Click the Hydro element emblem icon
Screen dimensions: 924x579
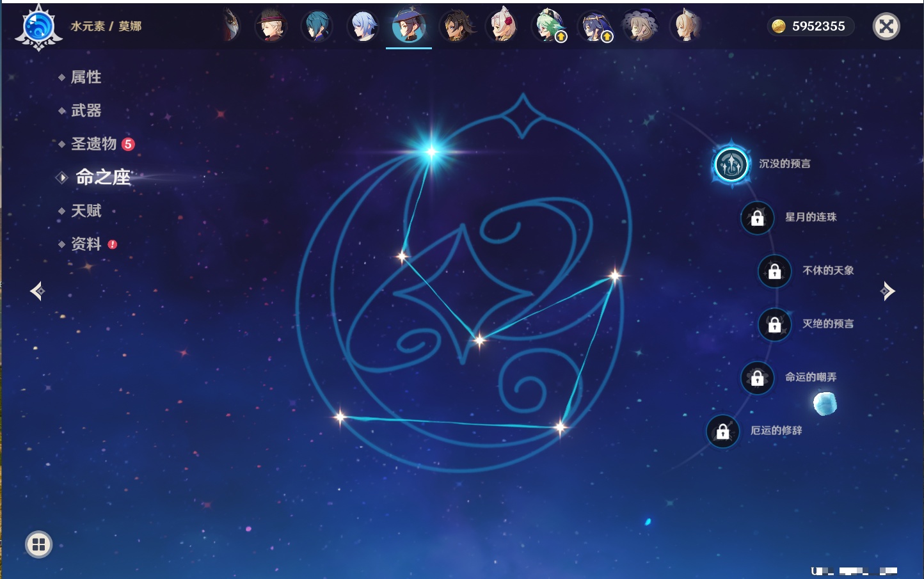coord(38,27)
